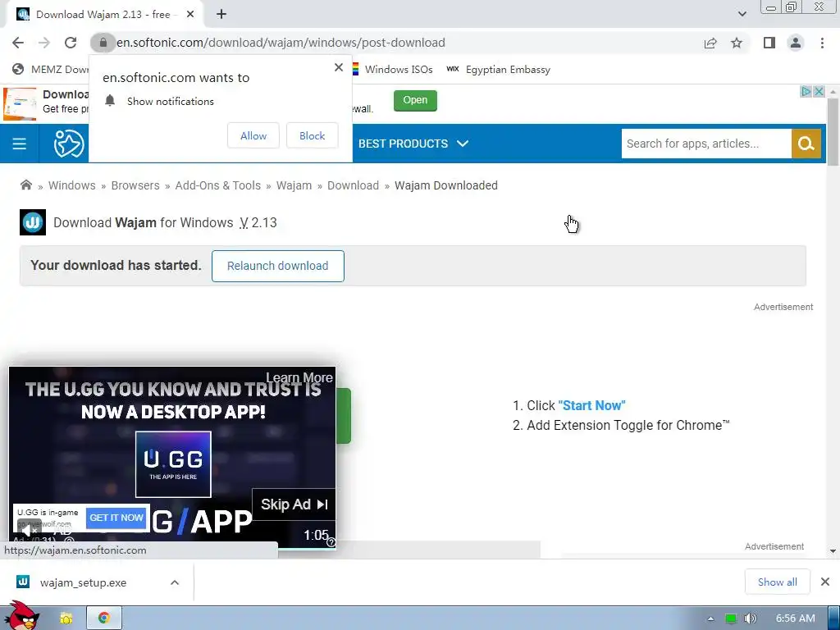This screenshot has height=630, width=840.
Task: Open the volume speaker tray icon
Action: click(x=751, y=619)
